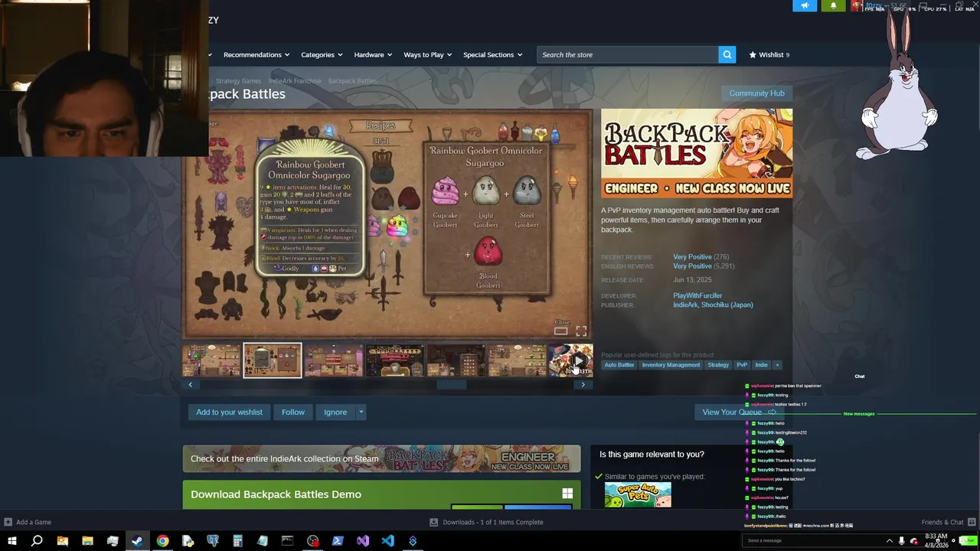Viewport: 980px width, 551px height.
Task: Click the IndieArk collection banner
Action: (x=381, y=459)
